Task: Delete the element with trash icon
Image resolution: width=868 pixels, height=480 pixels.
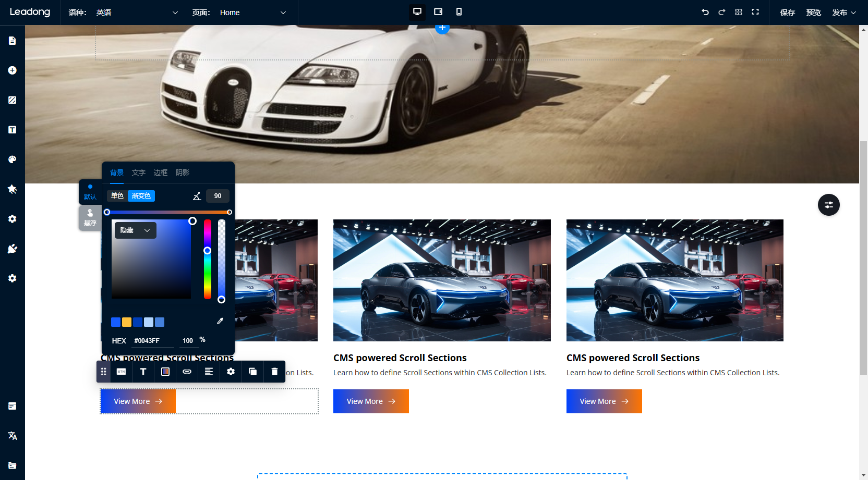Action: click(x=275, y=372)
